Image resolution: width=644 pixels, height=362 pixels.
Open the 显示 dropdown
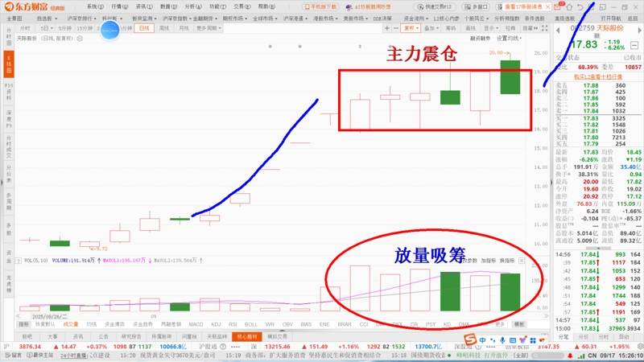point(491,28)
